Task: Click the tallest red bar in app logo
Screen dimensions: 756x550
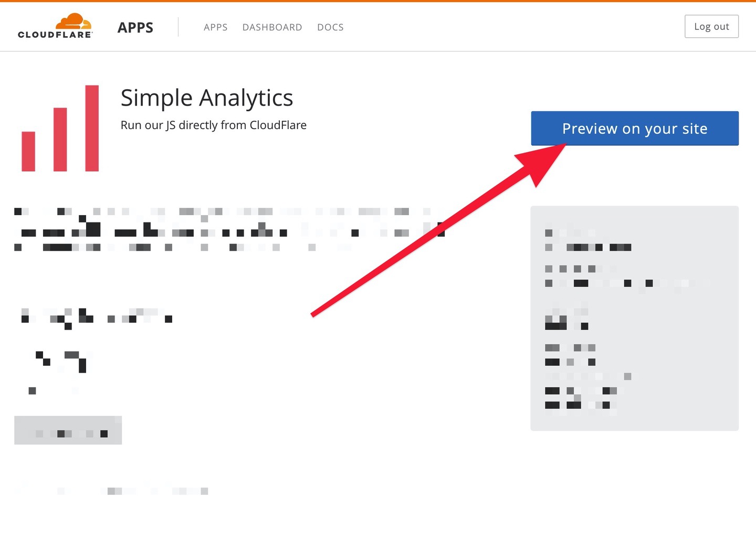Action: tap(92, 128)
